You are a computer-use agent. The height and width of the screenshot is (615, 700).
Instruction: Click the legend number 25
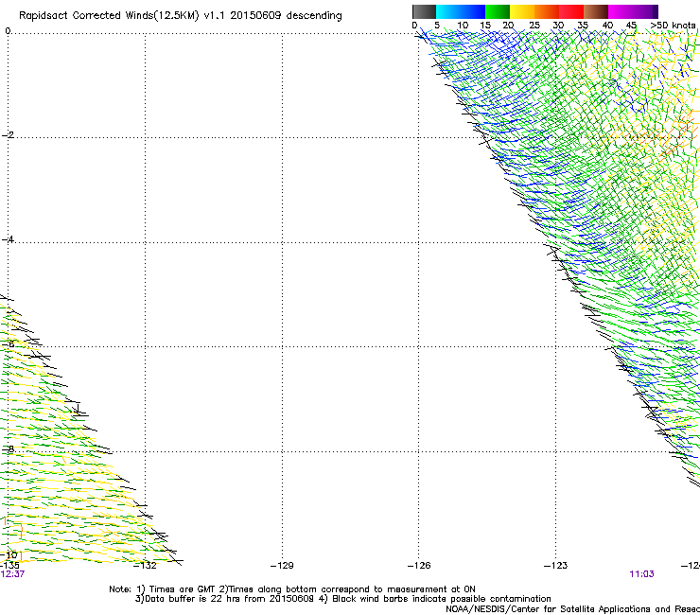click(534, 26)
